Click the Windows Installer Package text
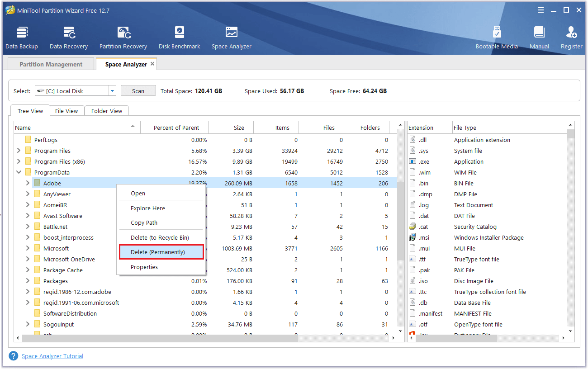 coord(489,237)
